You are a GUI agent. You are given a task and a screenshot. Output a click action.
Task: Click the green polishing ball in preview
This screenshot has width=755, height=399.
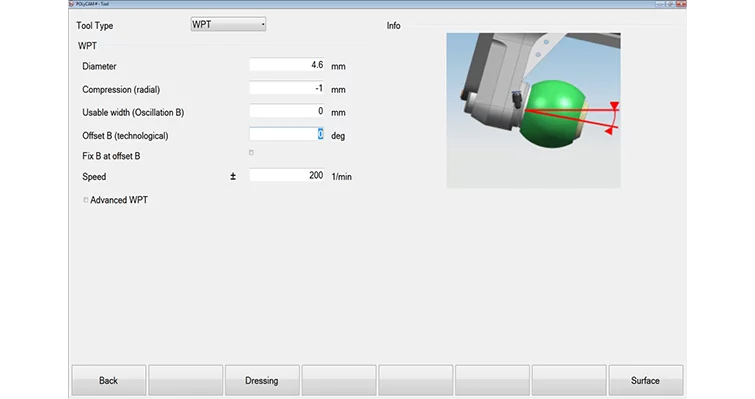(x=552, y=114)
